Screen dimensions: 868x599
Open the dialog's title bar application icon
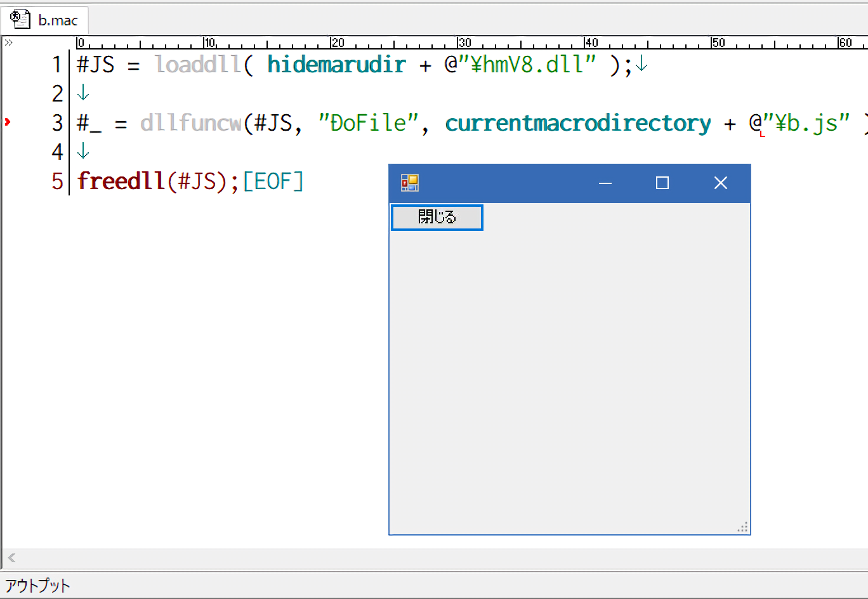pos(410,183)
